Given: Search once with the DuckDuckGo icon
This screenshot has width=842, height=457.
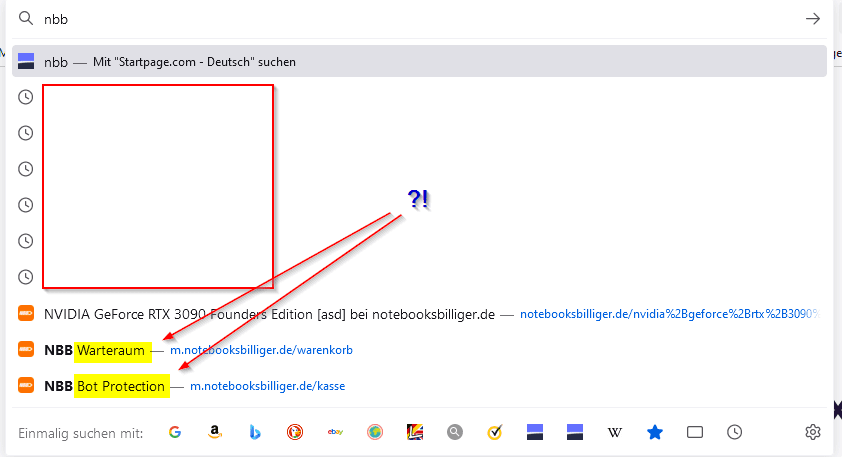Looking at the screenshot, I should (x=295, y=432).
